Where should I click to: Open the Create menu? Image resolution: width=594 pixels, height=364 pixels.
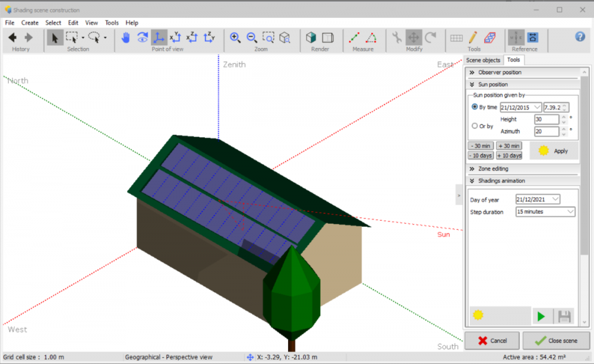(30, 23)
